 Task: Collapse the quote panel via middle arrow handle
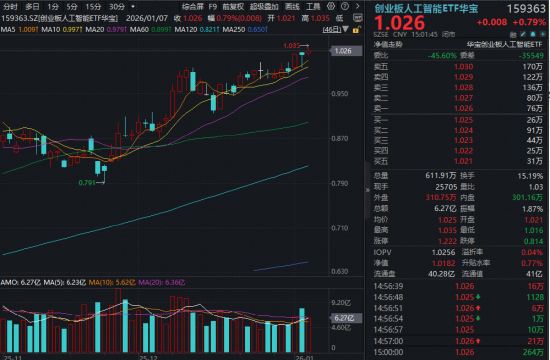(367, 190)
